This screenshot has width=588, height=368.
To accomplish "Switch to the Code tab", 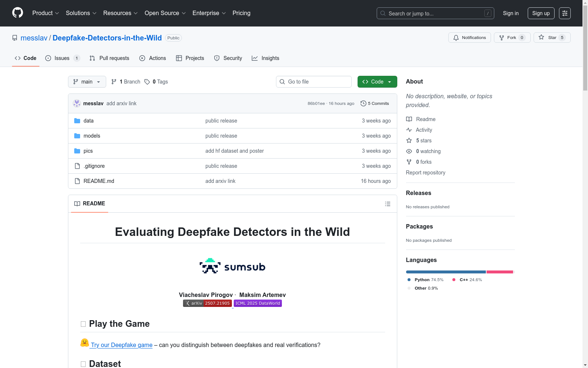I will coord(26,58).
